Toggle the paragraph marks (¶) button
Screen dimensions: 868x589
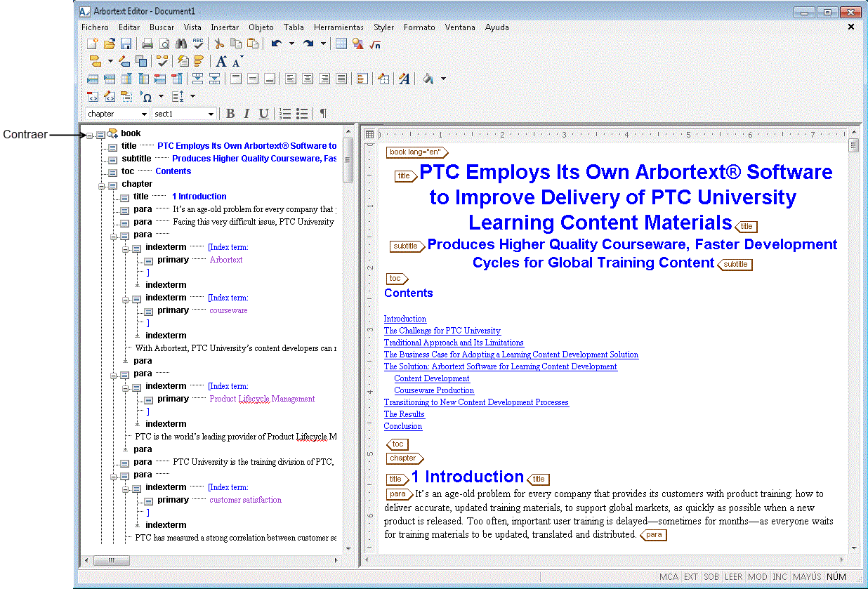pos(323,114)
